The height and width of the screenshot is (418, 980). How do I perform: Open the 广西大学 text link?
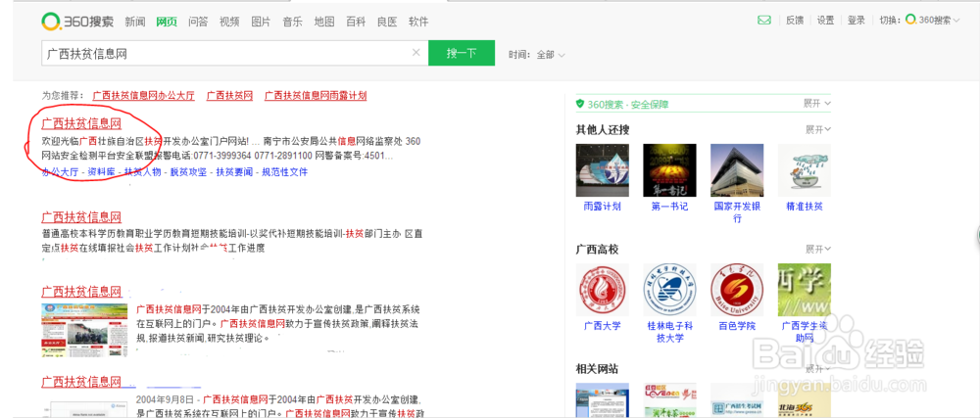click(603, 326)
